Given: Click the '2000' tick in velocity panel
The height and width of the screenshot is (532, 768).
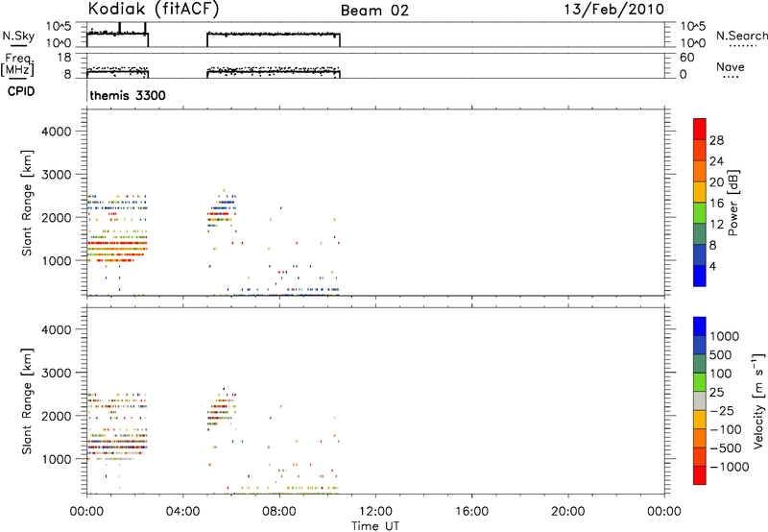Looking at the screenshot, I should pos(57,416).
